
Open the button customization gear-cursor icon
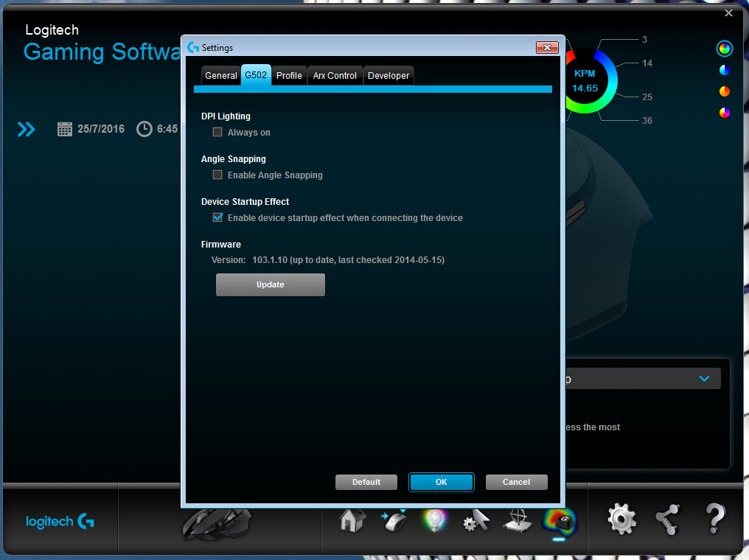pos(476,520)
